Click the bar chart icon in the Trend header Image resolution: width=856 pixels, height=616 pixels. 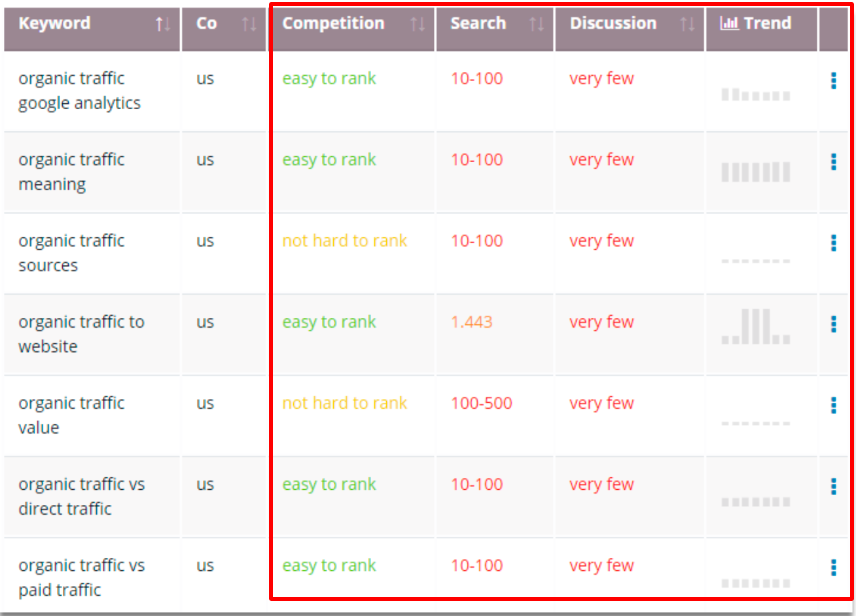coord(729,23)
